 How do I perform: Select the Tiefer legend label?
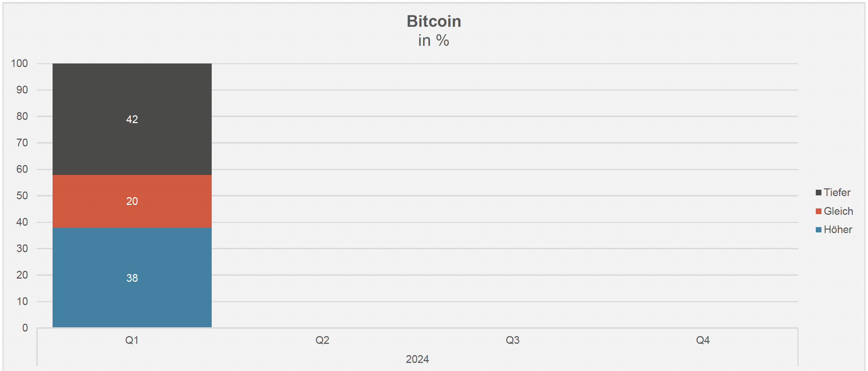(837, 193)
